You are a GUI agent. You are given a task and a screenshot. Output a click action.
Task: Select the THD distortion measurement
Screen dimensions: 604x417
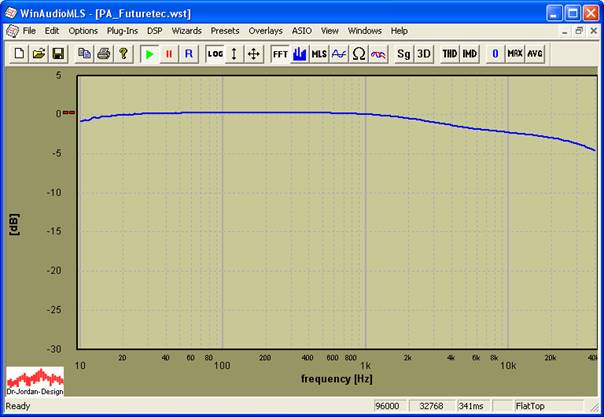click(x=450, y=54)
